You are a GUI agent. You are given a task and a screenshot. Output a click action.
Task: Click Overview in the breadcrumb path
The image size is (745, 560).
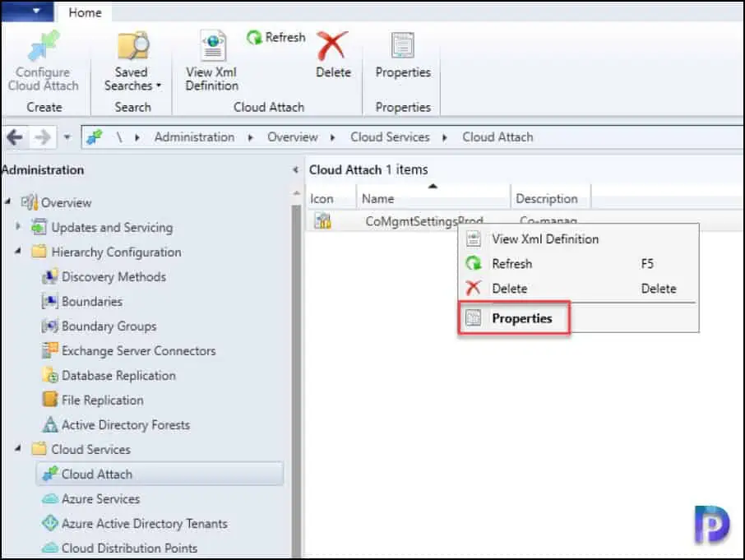(x=292, y=137)
